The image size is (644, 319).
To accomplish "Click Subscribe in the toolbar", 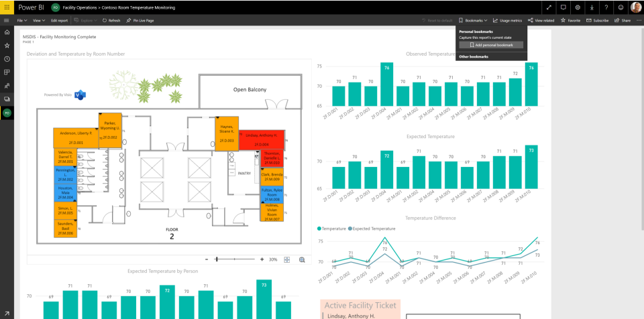I will [598, 20].
